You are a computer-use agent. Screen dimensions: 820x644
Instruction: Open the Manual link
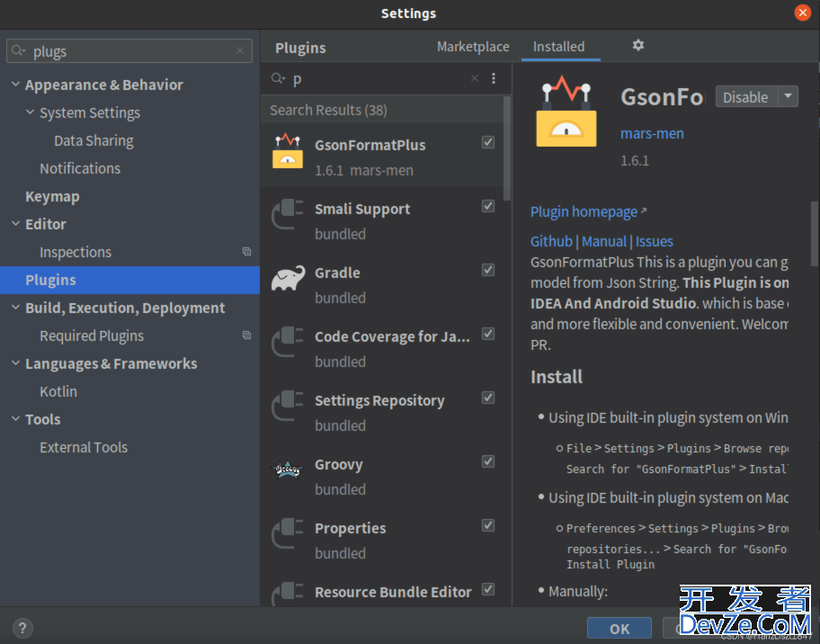tap(604, 241)
